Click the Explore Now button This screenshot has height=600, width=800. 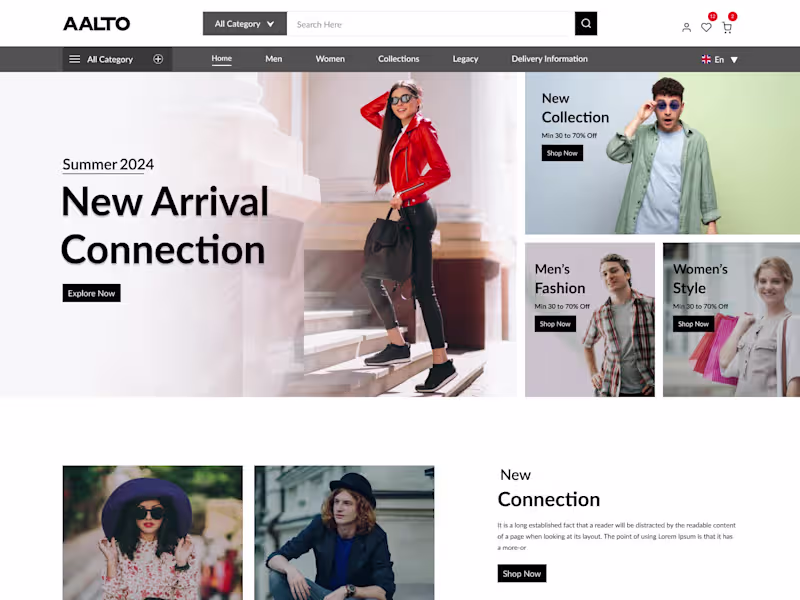click(x=91, y=293)
